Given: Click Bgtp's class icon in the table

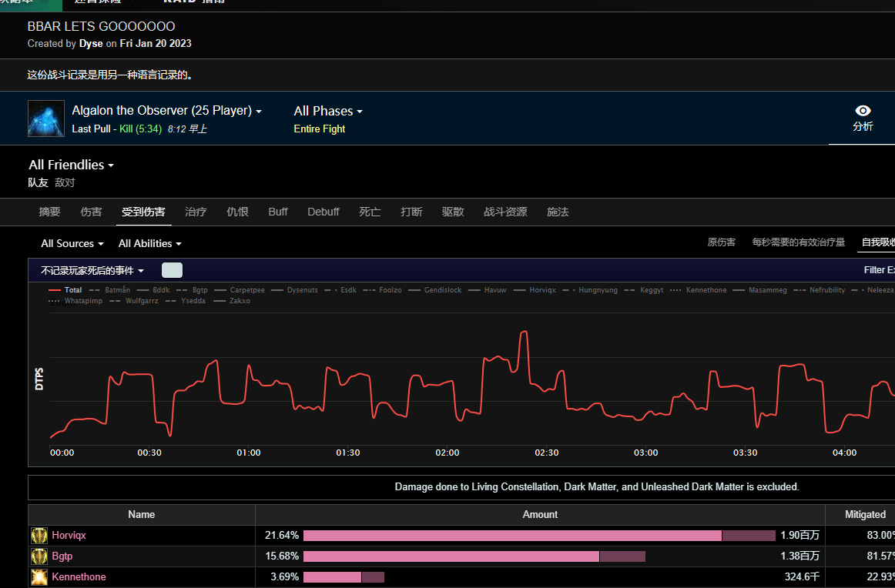Looking at the screenshot, I should point(39,556).
